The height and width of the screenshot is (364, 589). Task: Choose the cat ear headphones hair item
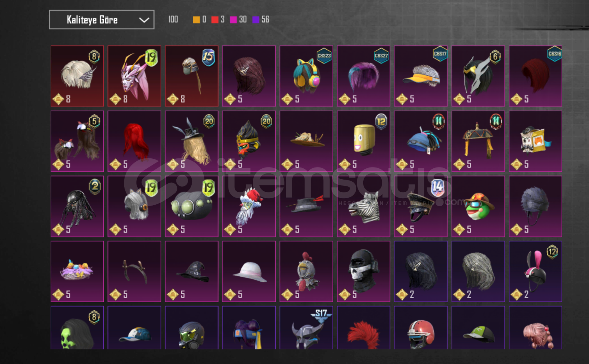coord(306,76)
